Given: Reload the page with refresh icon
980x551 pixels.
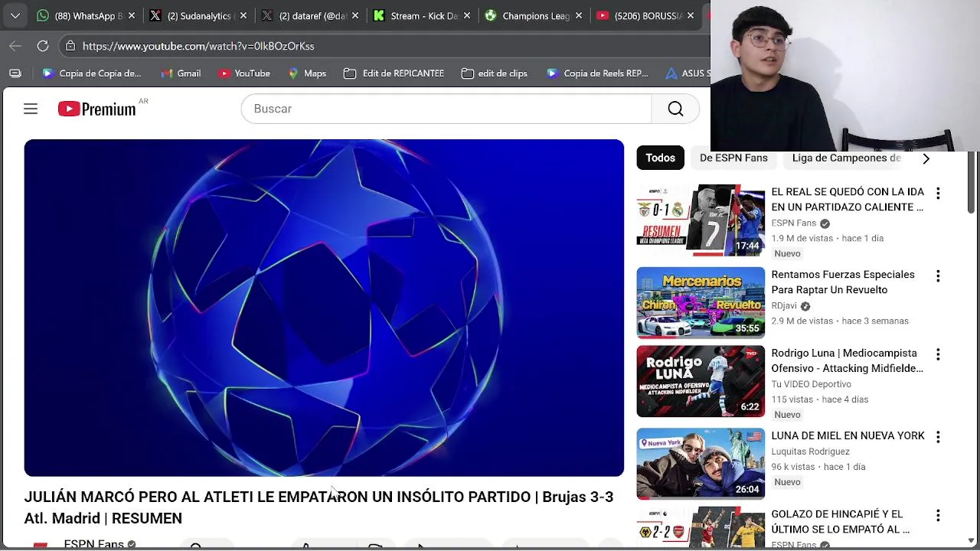Looking at the screenshot, I should 43,46.
